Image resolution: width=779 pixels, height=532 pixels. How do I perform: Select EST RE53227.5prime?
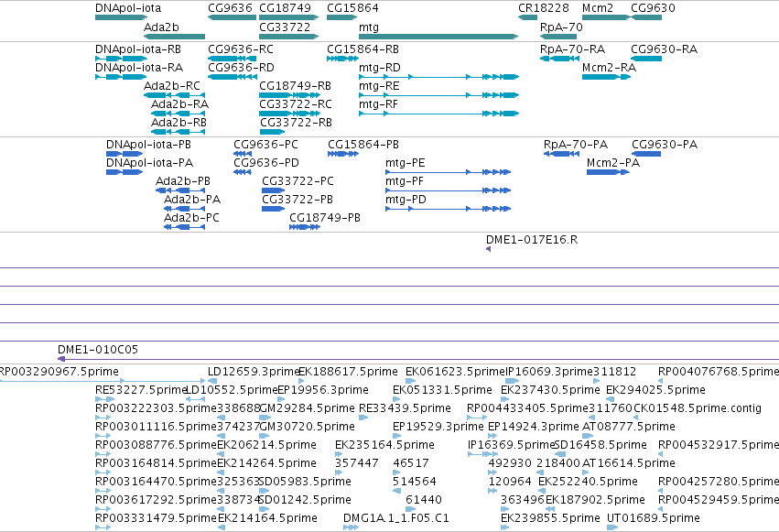pyautogui.click(x=142, y=390)
